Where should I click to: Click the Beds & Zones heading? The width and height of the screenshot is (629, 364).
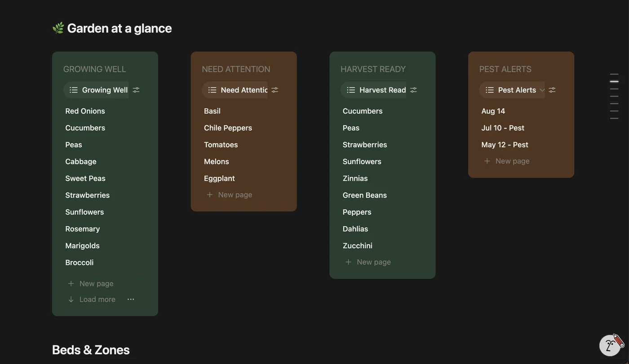[x=91, y=350]
